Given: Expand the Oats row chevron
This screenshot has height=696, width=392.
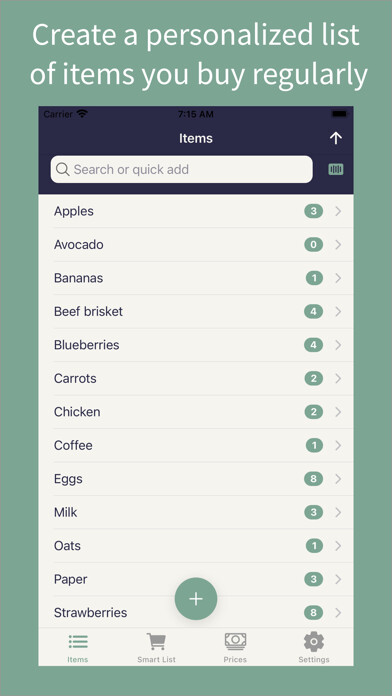Looking at the screenshot, I should point(338,546).
